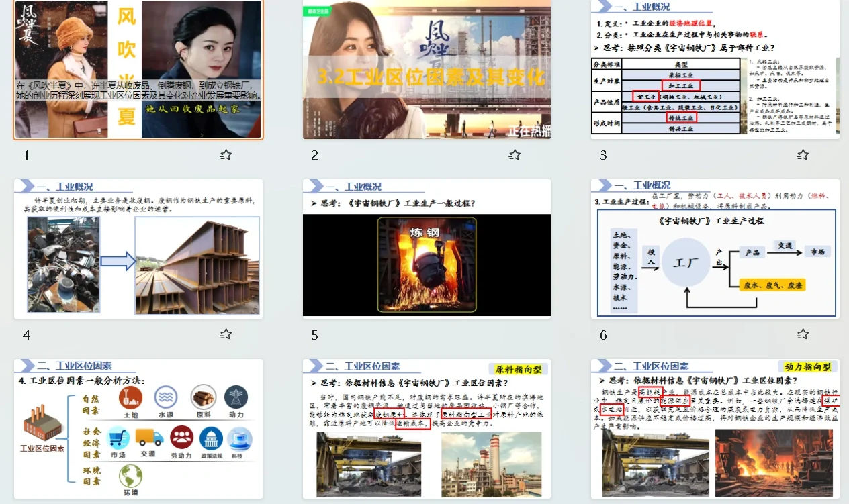Pick slide 6 with the 工厂 production diagram
The width and height of the screenshot is (849, 504).
click(715, 248)
